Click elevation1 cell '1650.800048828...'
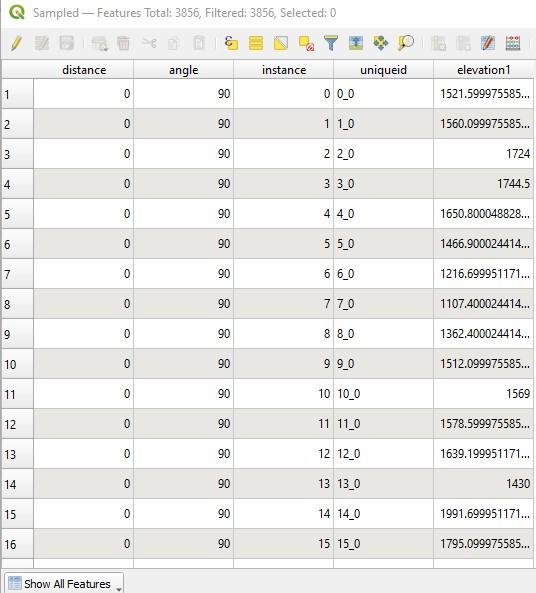 (x=483, y=214)
